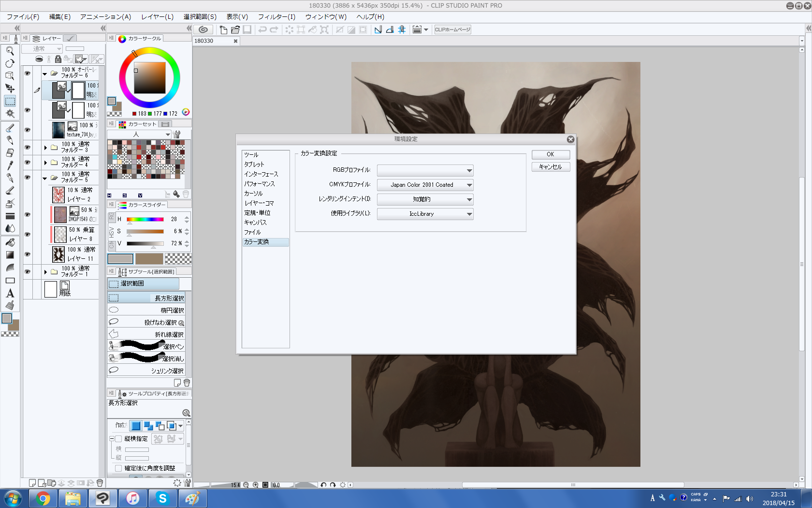The image size is (812, 508).
Task: Select the Lasso selection sub tool
Action: coord(146,322)
